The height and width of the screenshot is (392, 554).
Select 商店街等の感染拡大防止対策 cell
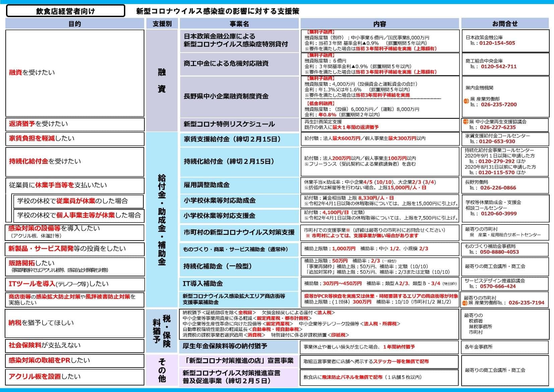click(75, 300)
